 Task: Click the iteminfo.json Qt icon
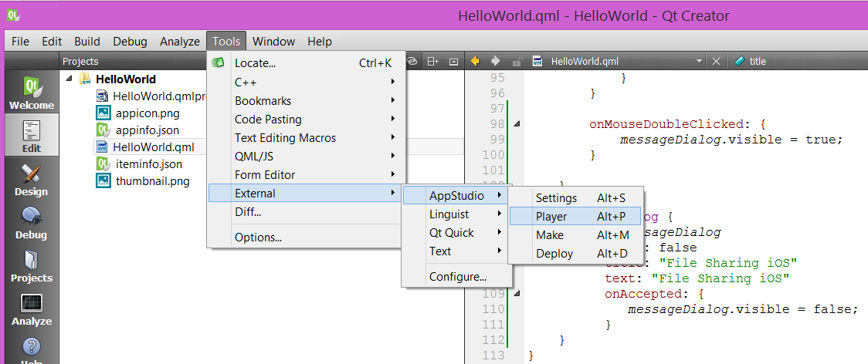tap(103, 164)
